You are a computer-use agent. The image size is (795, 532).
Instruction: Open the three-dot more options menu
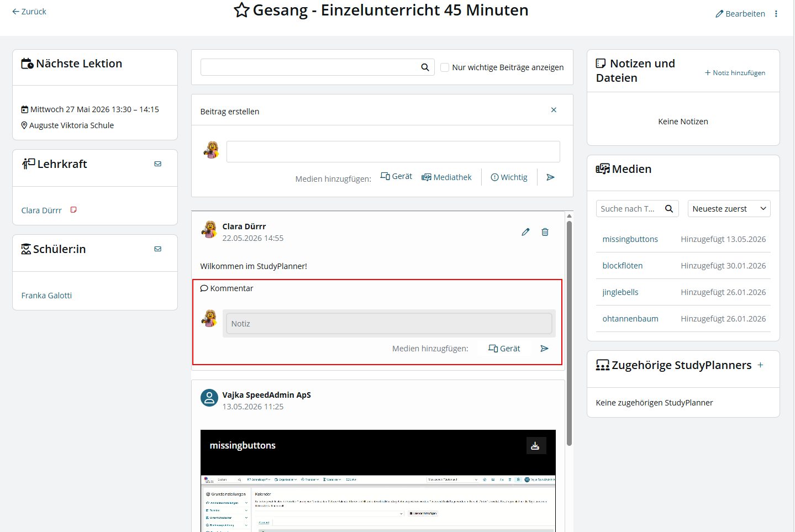click(776, 14)
